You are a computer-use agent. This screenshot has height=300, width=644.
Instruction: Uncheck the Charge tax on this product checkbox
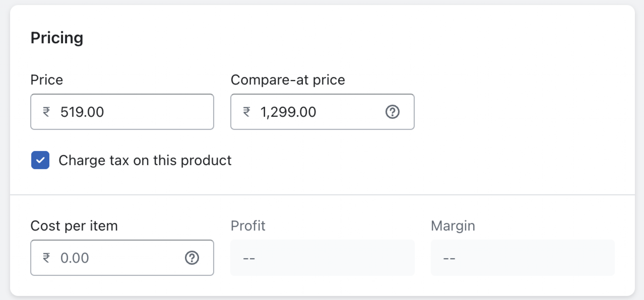(x=40, y=160)
